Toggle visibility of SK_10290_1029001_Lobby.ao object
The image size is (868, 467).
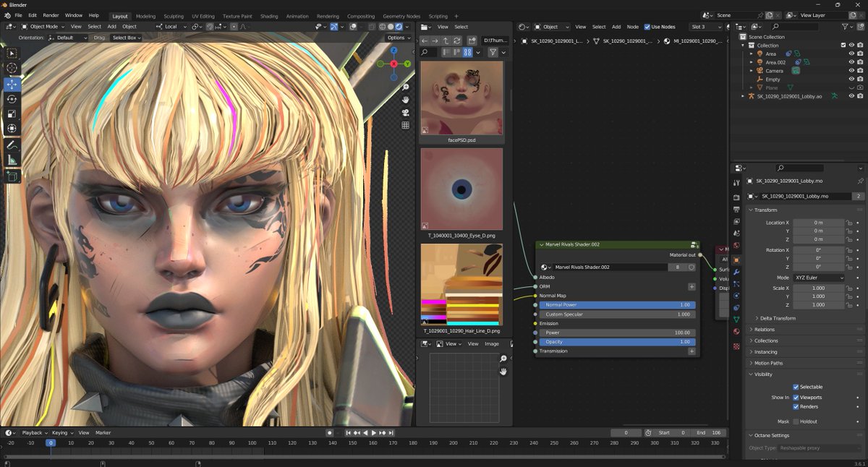[x=851, y=96]
